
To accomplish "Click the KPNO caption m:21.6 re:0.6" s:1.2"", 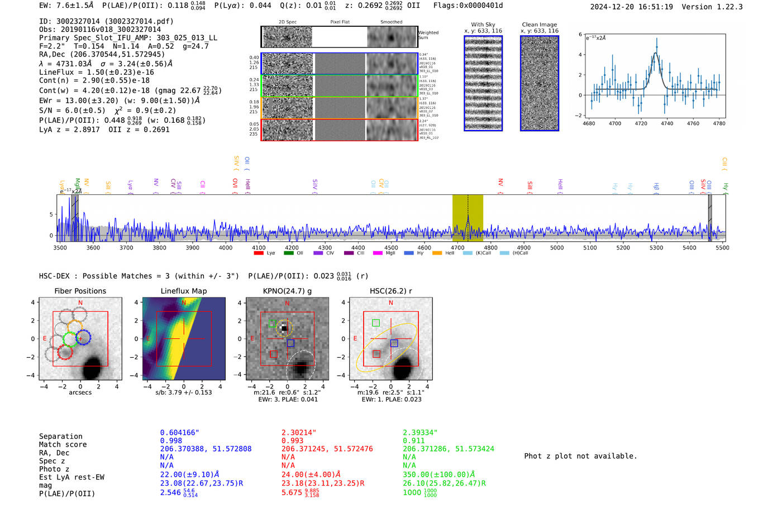I will (x=287, y=392).
